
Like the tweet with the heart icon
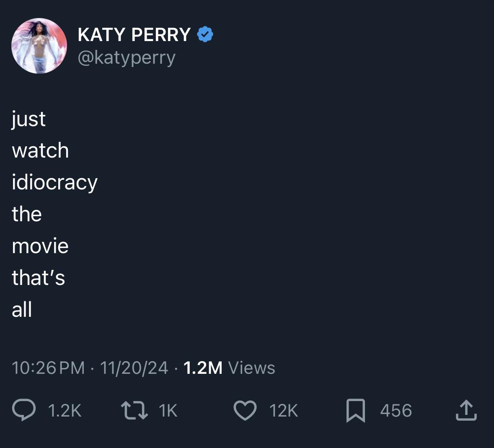245,410
